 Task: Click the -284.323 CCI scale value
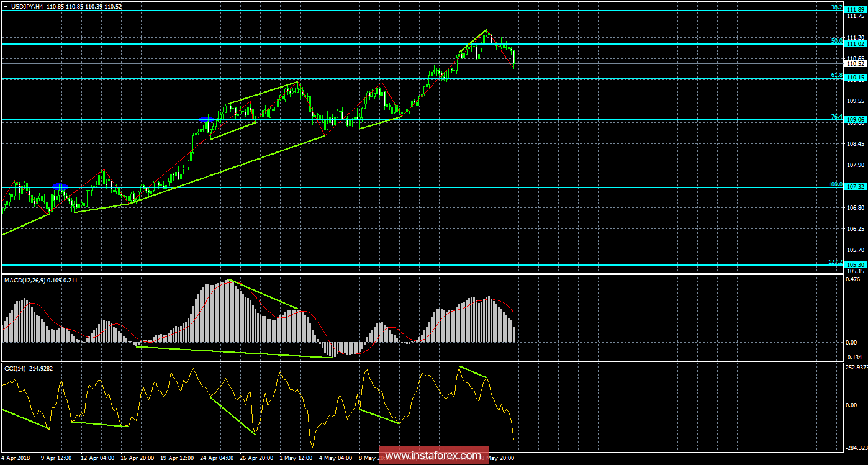[857, 448]
